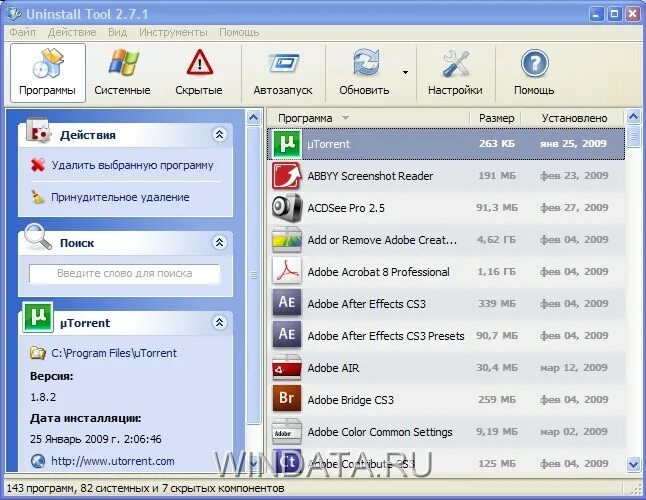This screenshot has height=500, width=646.
Task: Click install date 25 Январь 2009 text
Action: pos(96,439)
